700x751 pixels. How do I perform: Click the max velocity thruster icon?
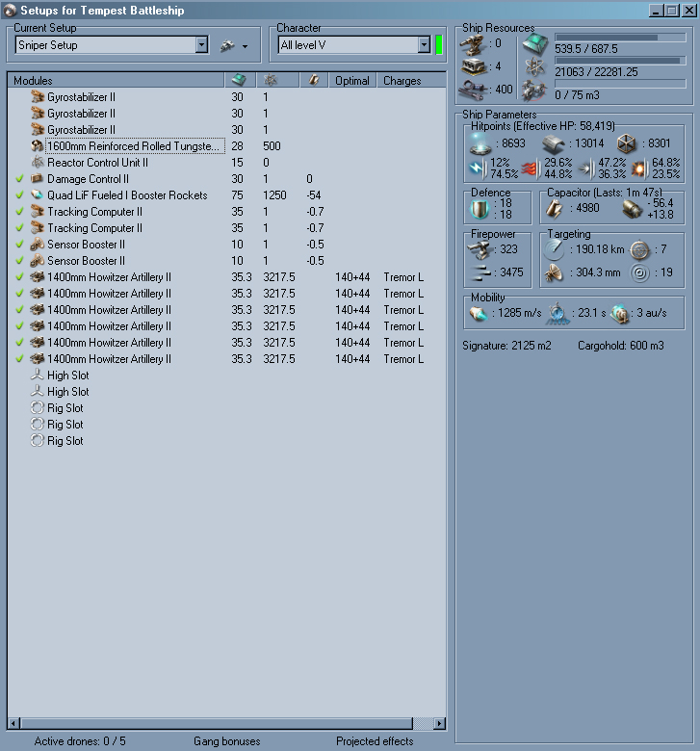479,313
